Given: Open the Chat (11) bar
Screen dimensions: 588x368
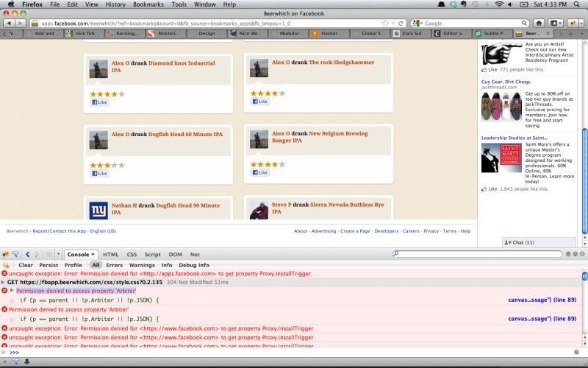Looking at the screenshot, I should (x=539, y=242).
